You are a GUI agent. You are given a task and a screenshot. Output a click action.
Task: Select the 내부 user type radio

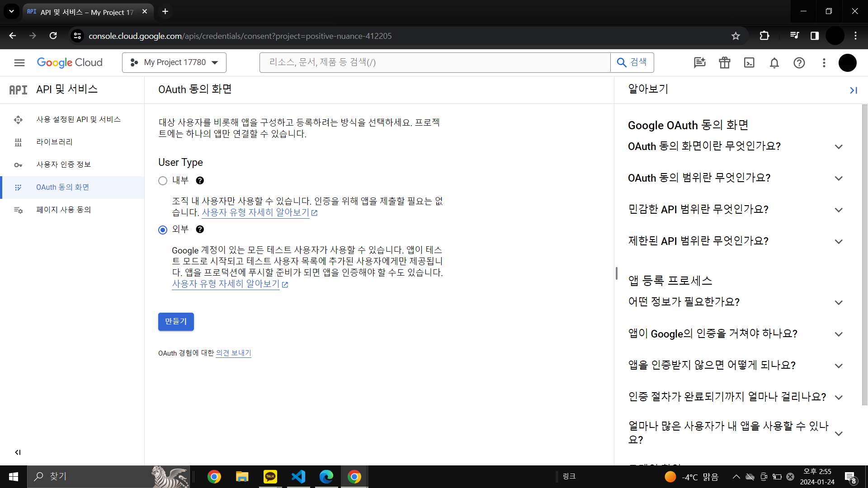(163, 181)
